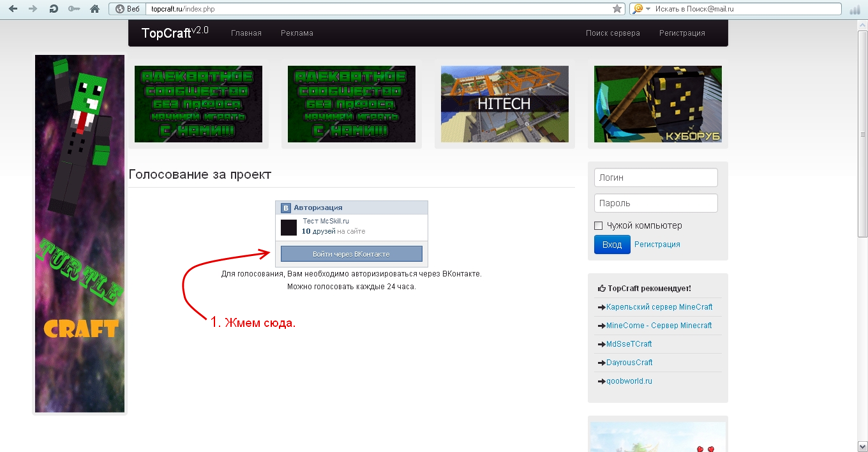Click into the Логин field
Screen dimensions: 868x452
pos(656,177)
